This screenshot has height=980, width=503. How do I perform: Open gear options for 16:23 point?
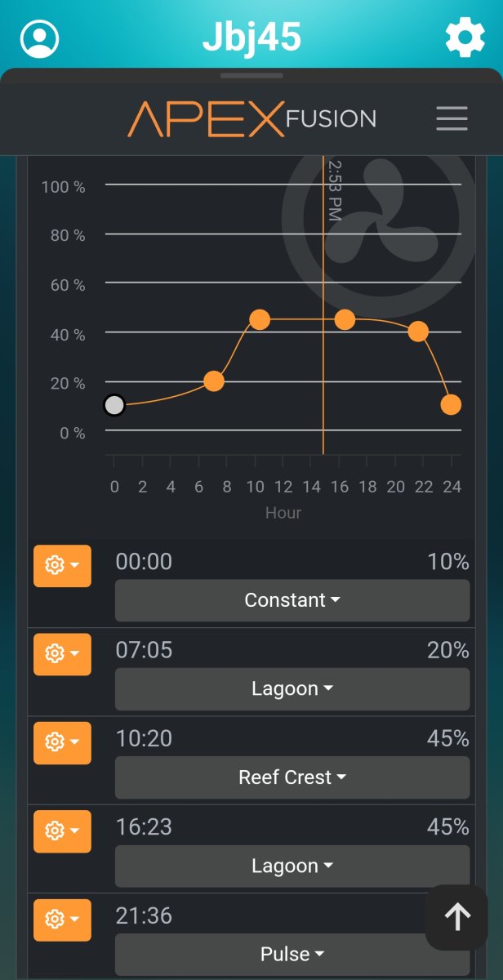62,831
